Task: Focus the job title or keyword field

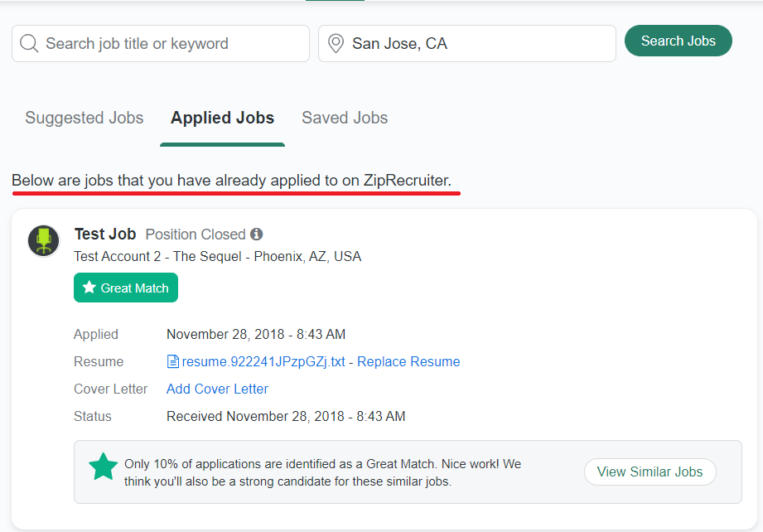Action: click(170, 44)
